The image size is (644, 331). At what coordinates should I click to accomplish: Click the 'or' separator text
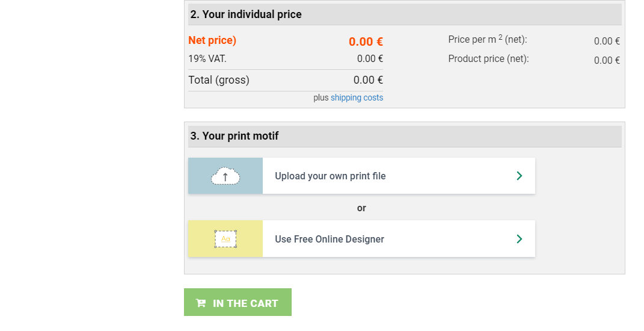click(361, 208)
